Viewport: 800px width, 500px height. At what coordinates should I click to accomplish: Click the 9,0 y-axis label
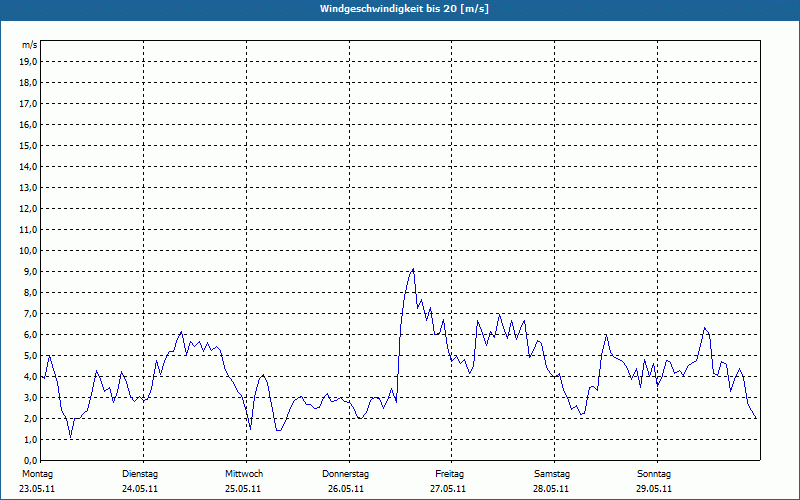[30, 271]
